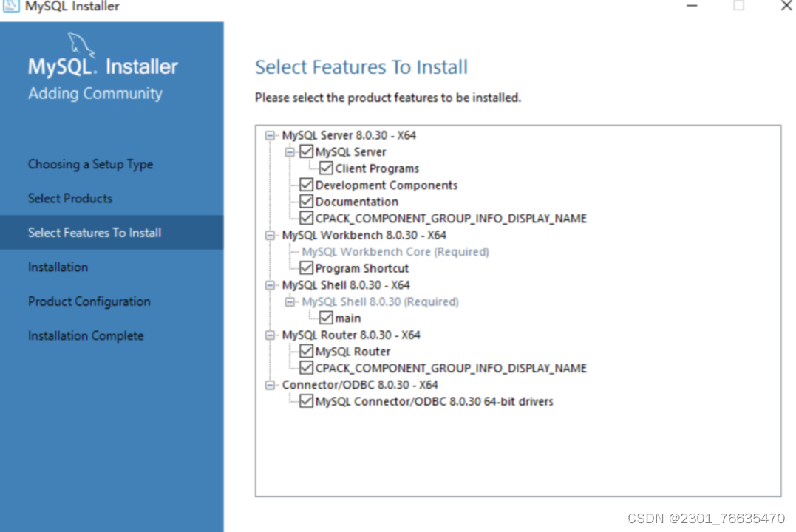Click the Client Programs label text

377,168
